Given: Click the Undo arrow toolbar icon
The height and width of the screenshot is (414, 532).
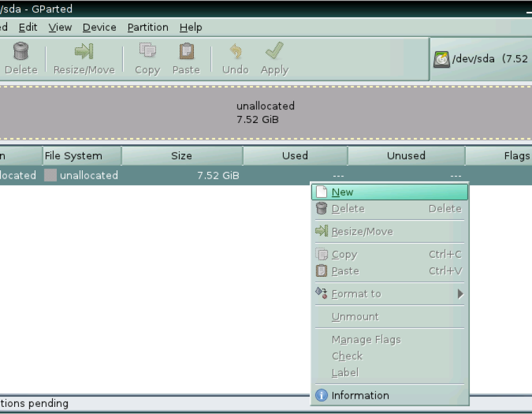Looking at the screenshot, I should (236, 51).
